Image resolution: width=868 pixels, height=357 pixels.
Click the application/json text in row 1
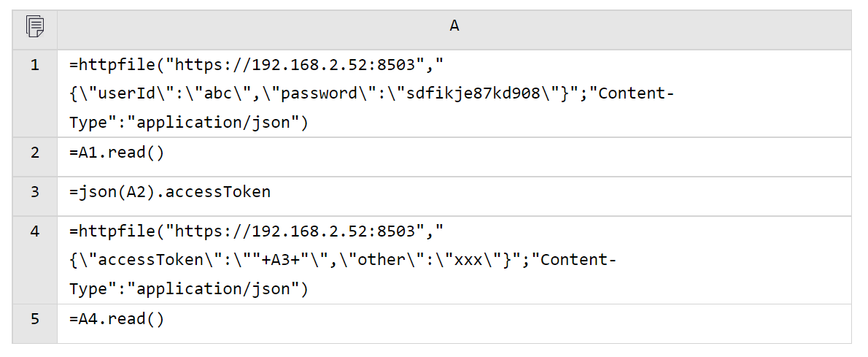(x=213, y=123)
